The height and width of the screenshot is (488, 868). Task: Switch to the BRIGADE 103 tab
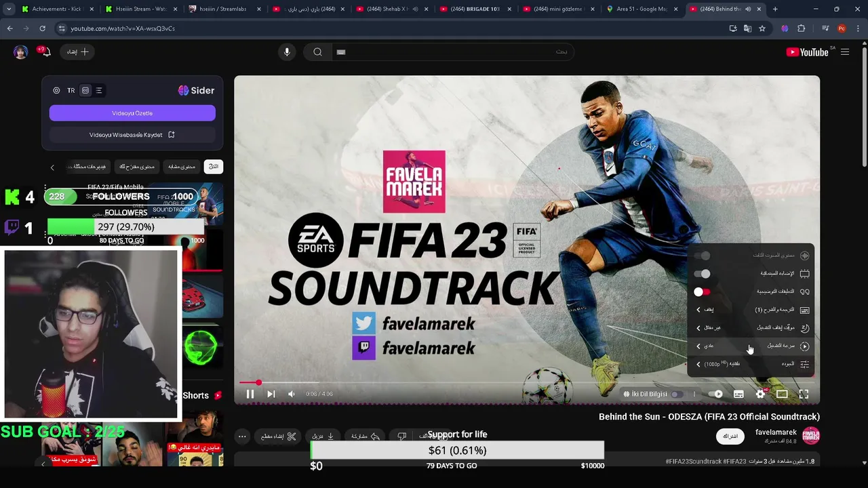coord(474,9)
